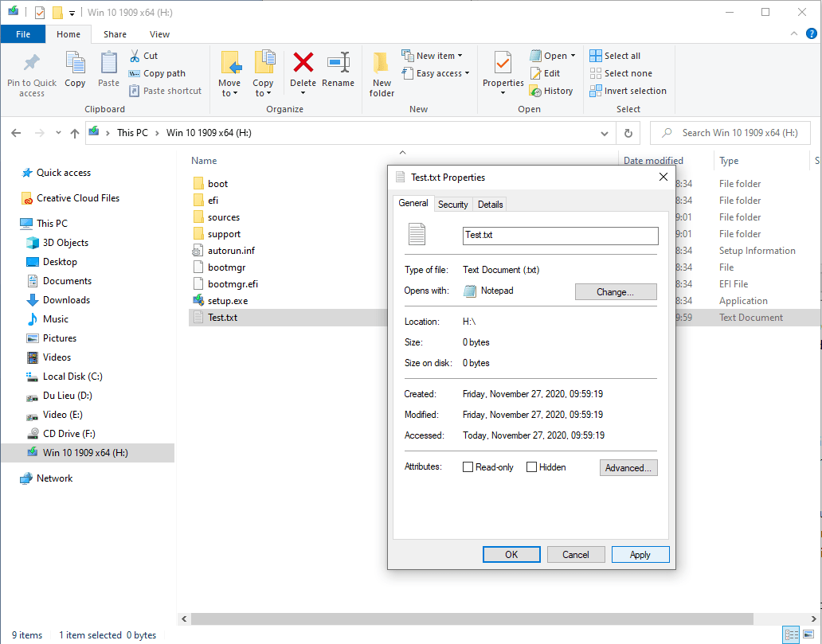The width and height of the screenshot is (822, 644).
Task: Create a New folder
Action: pyautogui.click(x=382, y=74)
